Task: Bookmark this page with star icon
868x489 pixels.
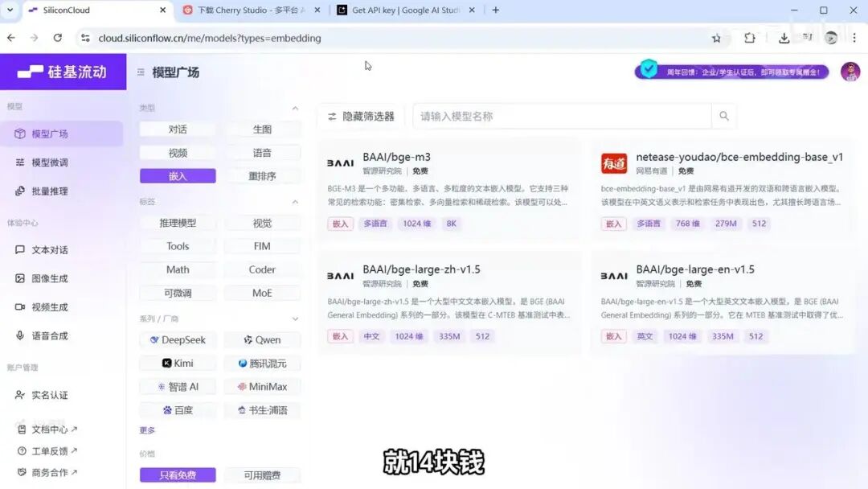Action: (x=716, y=39)
